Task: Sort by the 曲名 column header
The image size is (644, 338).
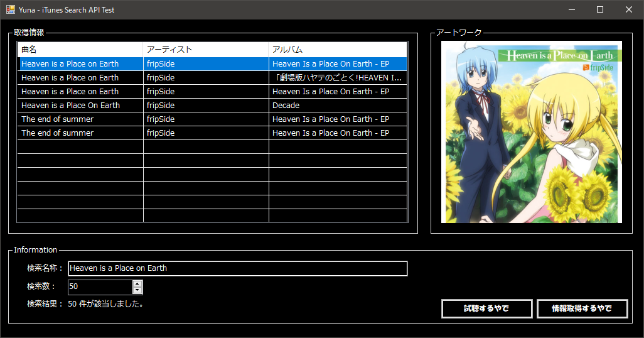Action: click(x=80, y=50)
